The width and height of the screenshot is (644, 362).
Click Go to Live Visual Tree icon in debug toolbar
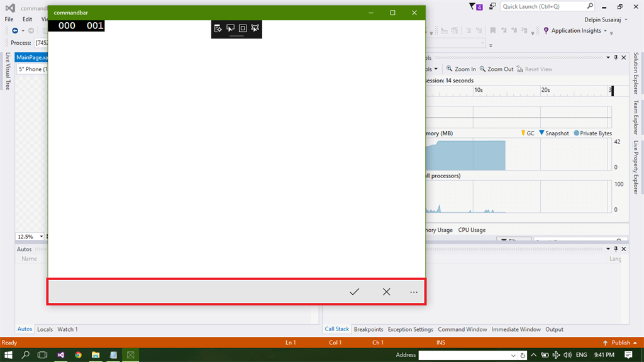coord(218,28)
